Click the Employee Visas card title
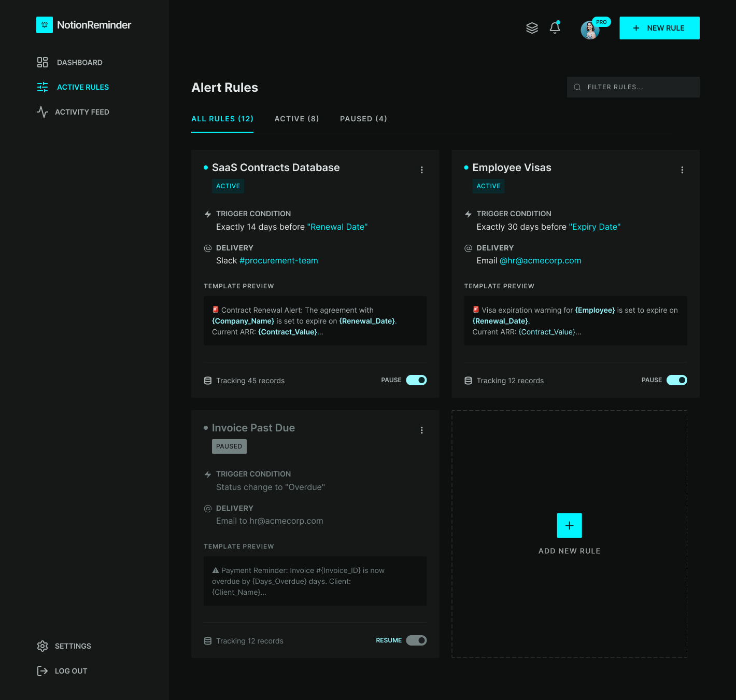The width and height of the screenshot is (736, 700). pos(512,167)
